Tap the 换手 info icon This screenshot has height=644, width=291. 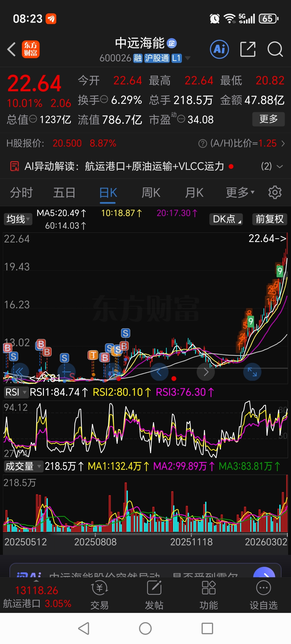coord(104,99)
